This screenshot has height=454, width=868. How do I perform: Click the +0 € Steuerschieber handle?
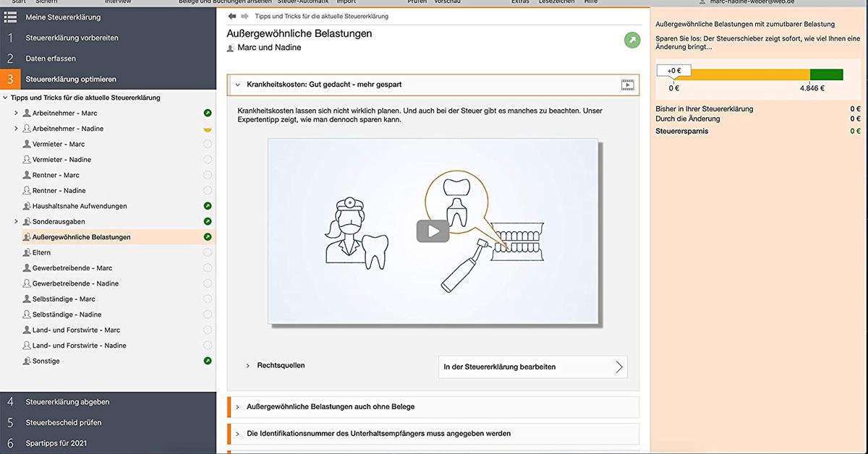pos(673,71)
